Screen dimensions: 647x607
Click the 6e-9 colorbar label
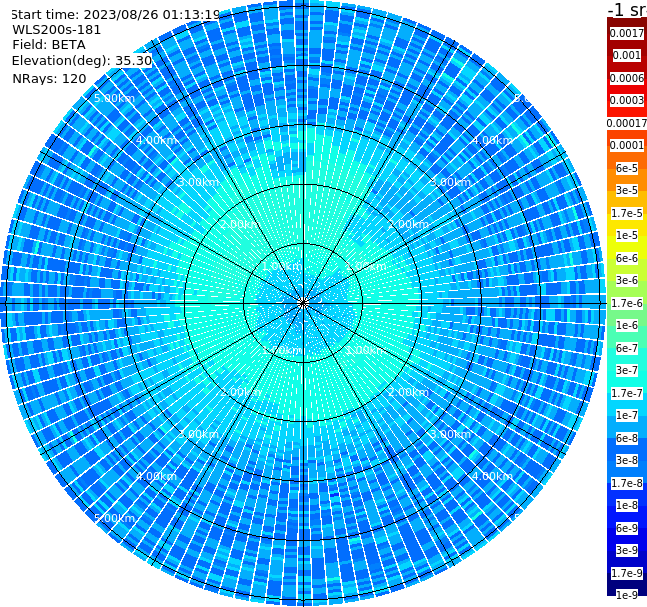coord(627,528)
